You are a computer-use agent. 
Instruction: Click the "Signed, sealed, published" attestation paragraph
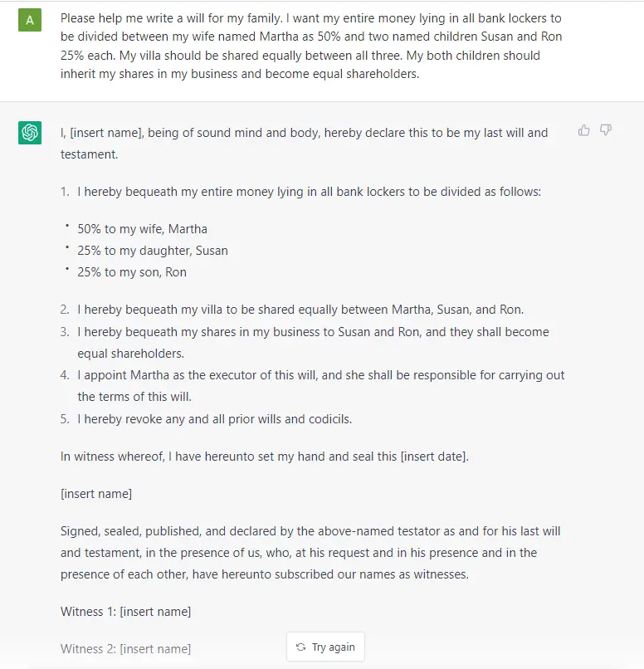(310, 552)
